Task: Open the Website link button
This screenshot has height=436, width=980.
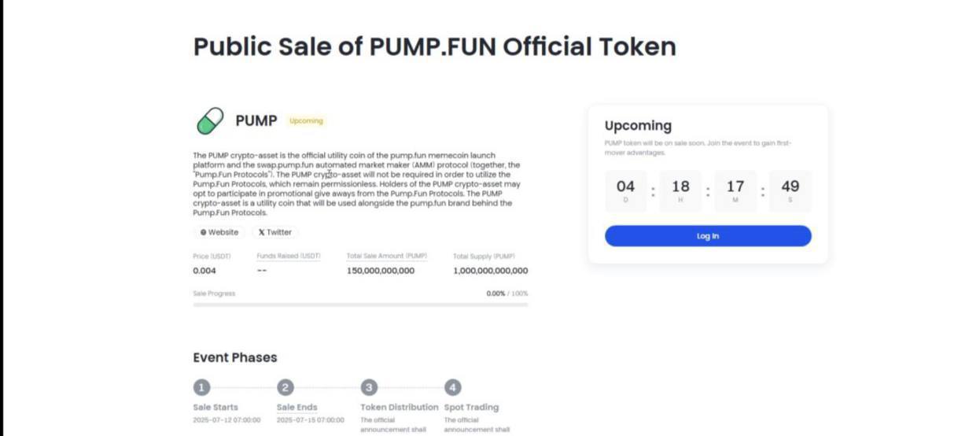Action: 219,232
